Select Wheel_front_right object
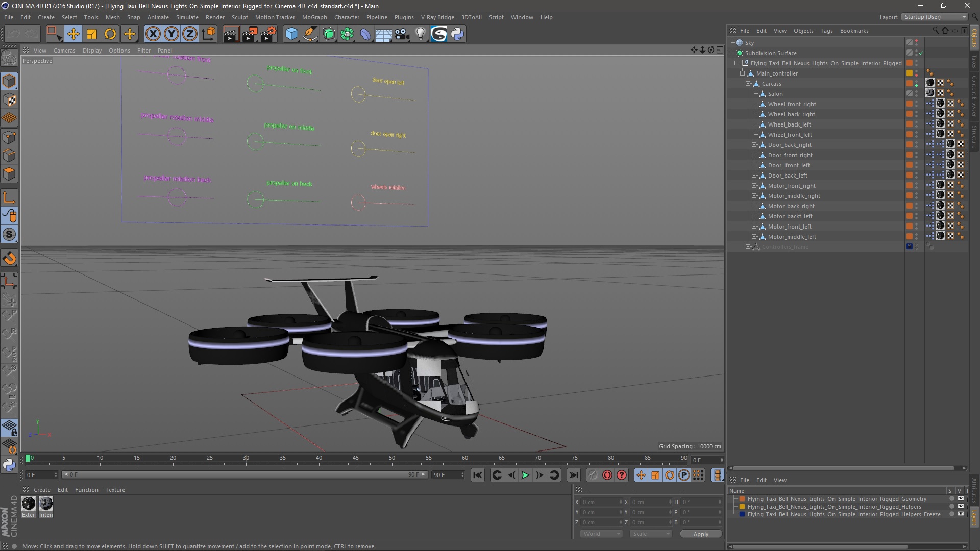 tap(792, 104)
